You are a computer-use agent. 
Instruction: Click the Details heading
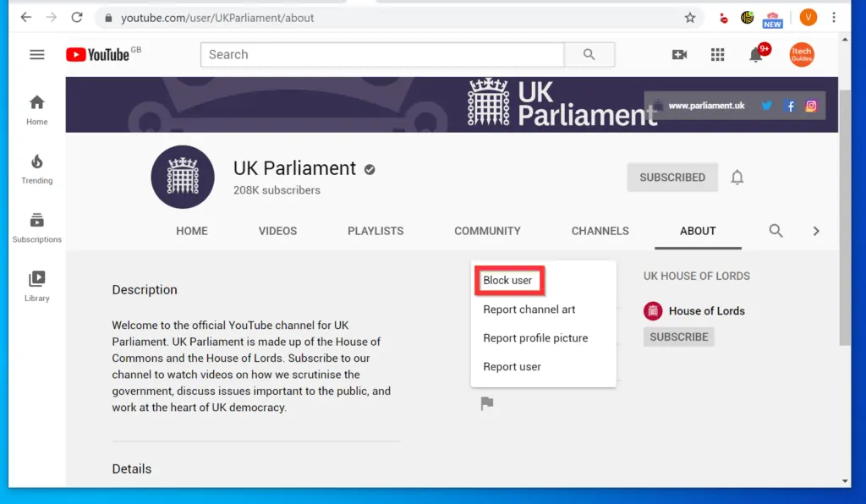[x=131, y=468]
